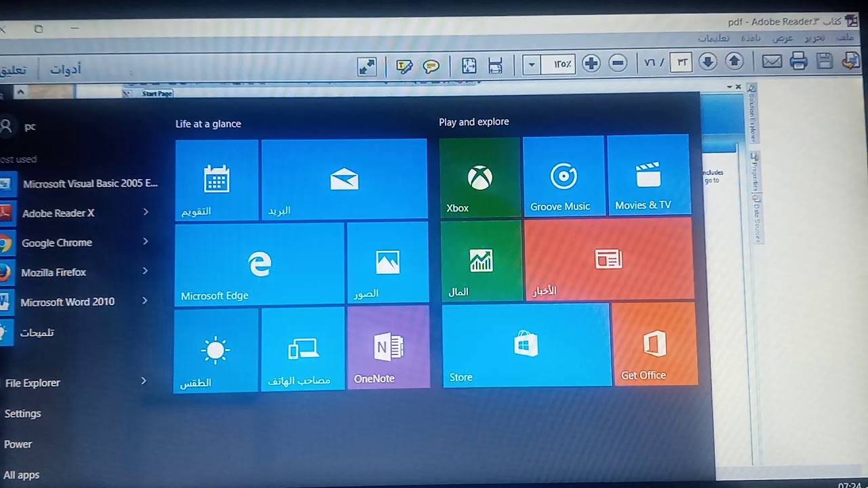This screenshot has width=868, height=488.
Task: Open the نافذة (Window) menu in Adobe Reader
Action: tap(751, 38)
